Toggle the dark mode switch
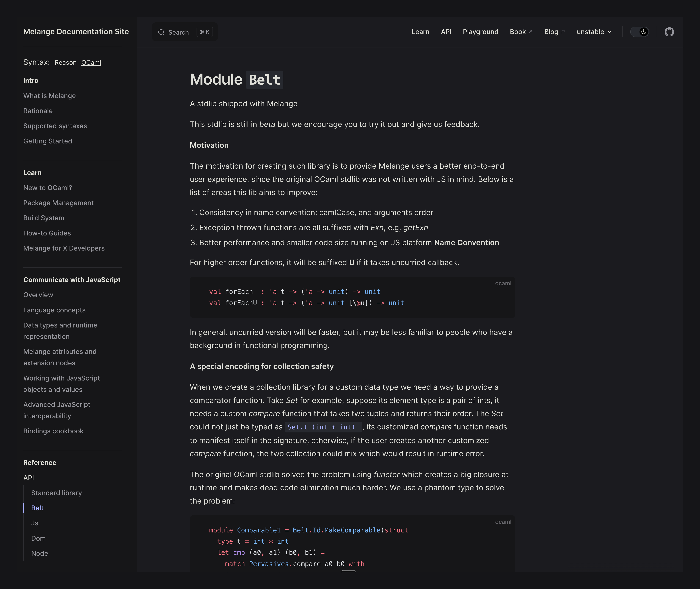 tap(640, 32)
